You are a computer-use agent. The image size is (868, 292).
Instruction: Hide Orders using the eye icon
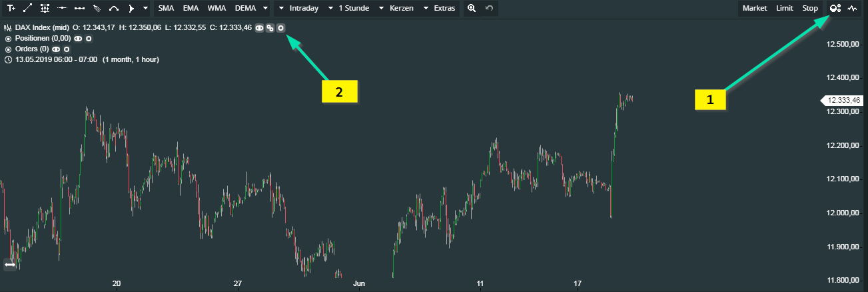point(56,49)
